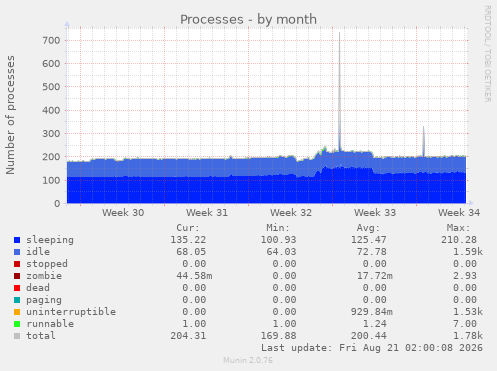Viewport: 497px width, 371px height.
Task: Click sleeping minimum value 100.93
Action: (278, 240)
